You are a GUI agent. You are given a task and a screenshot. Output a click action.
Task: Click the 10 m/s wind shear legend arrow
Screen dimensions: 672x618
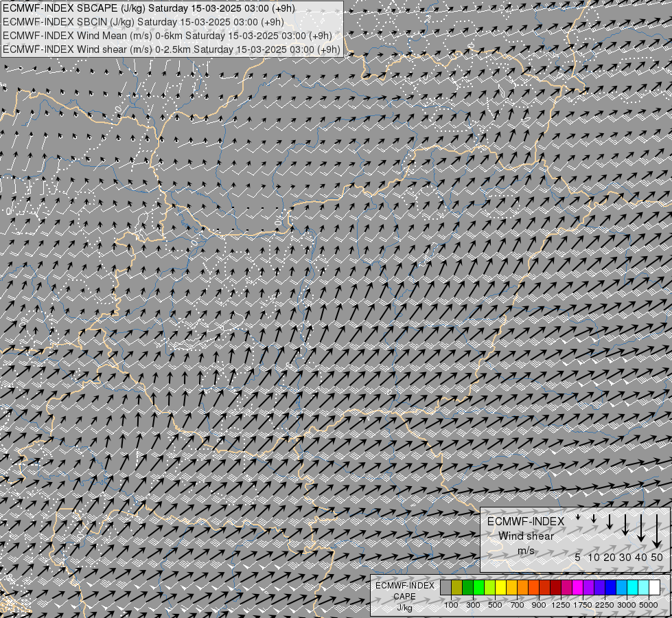[x=594, y=518]
